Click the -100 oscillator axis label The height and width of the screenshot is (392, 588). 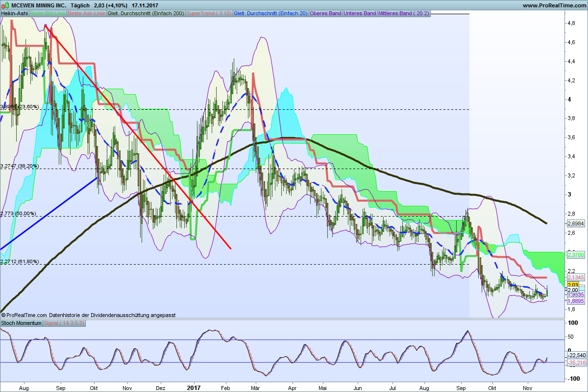pos(573,379)
